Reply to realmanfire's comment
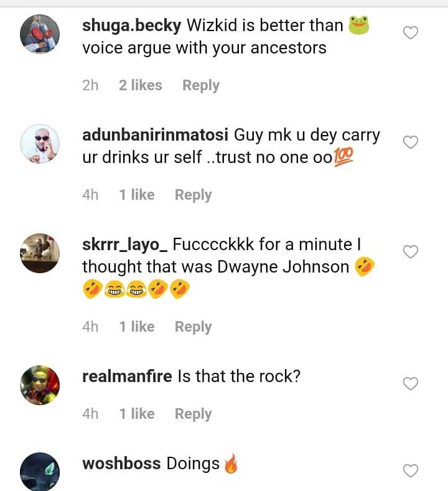The image size is (448, 491). (193, 414)
